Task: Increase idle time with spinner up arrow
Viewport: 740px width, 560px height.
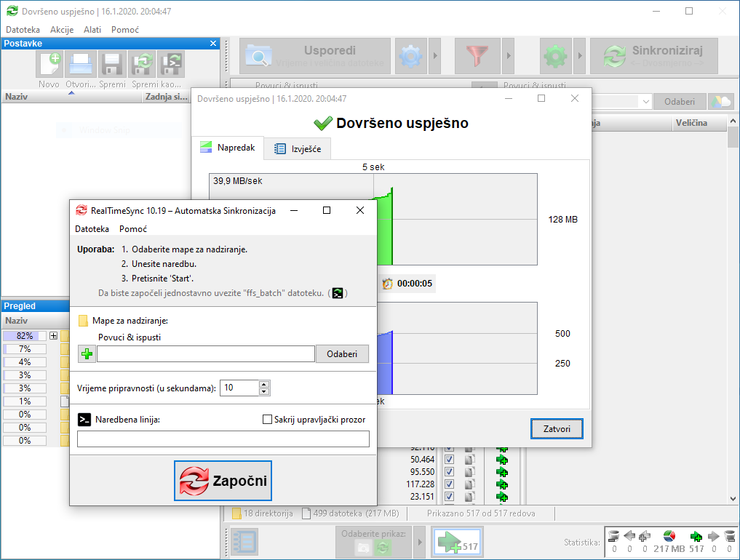Action: pyautogui.click(x=264, y=384)
